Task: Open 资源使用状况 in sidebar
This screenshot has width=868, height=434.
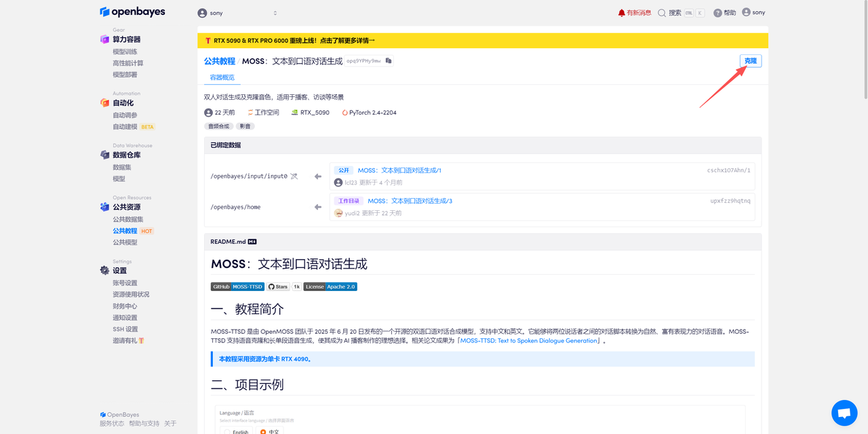Action: [x=131, y=294]
